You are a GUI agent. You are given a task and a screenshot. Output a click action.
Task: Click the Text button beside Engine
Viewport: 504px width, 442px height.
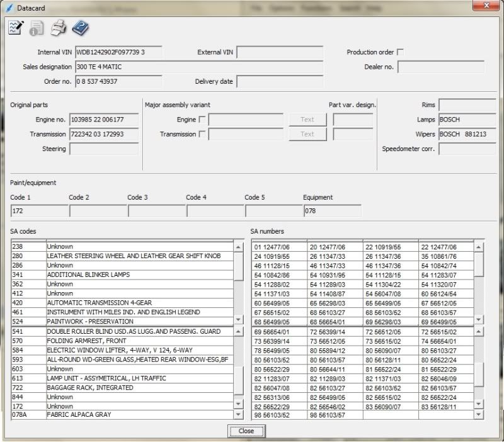point(307,120)
